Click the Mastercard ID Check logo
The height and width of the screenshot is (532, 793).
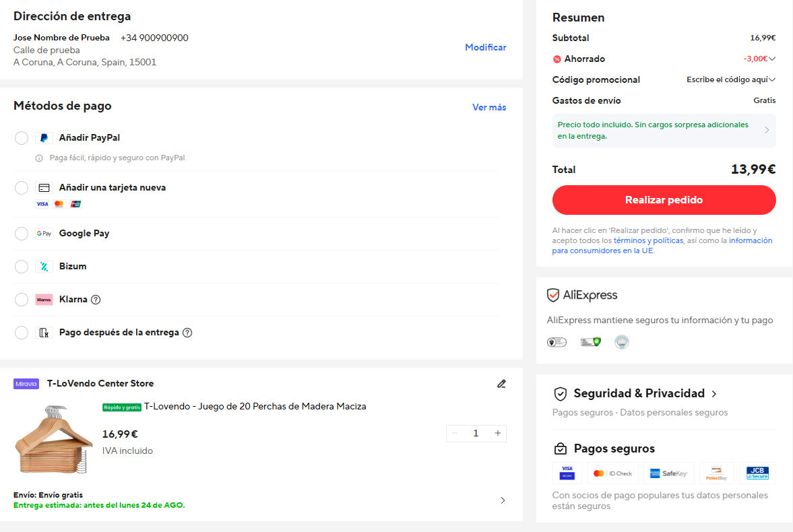coord(612,473)
